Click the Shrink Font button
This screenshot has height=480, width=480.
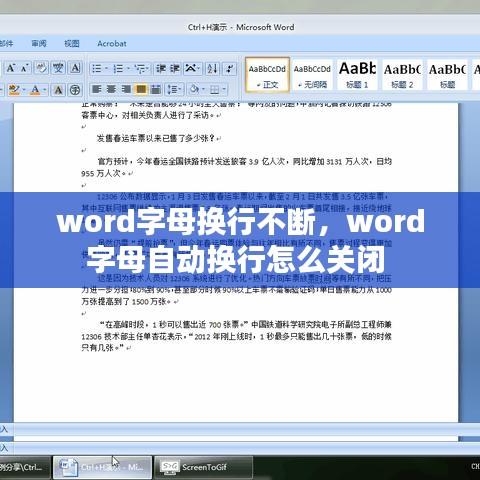pos(24,69)
